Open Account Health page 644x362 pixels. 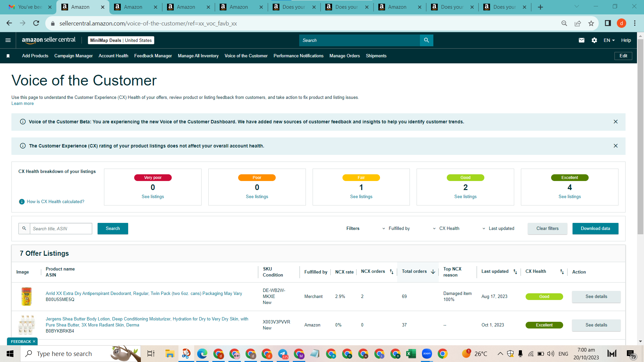click(113, 56)
